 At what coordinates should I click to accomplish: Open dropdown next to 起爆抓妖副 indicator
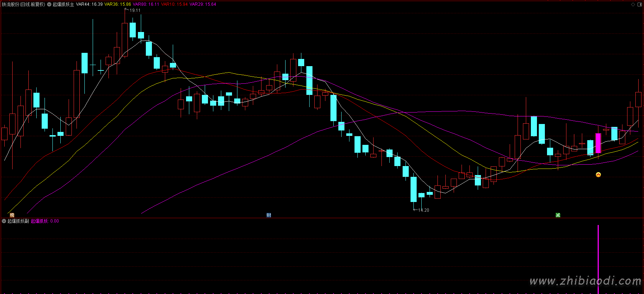[4, 221]
